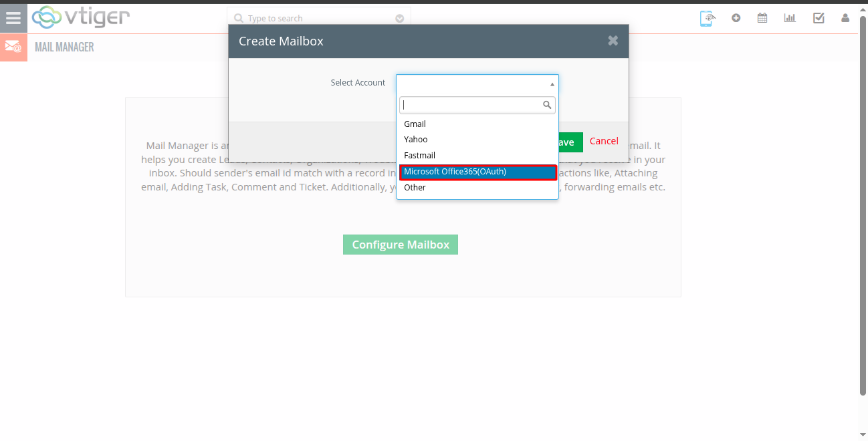Focus the Type to search field
This screenshot has height=441, width=868.
(319, 19)
